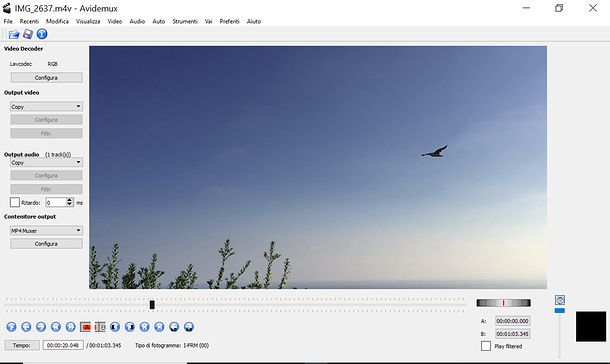The width and height of the screenshot is (610, 364).
Task: Expand the Output video Copy dropdown
Action: click(x=46, y=106)
